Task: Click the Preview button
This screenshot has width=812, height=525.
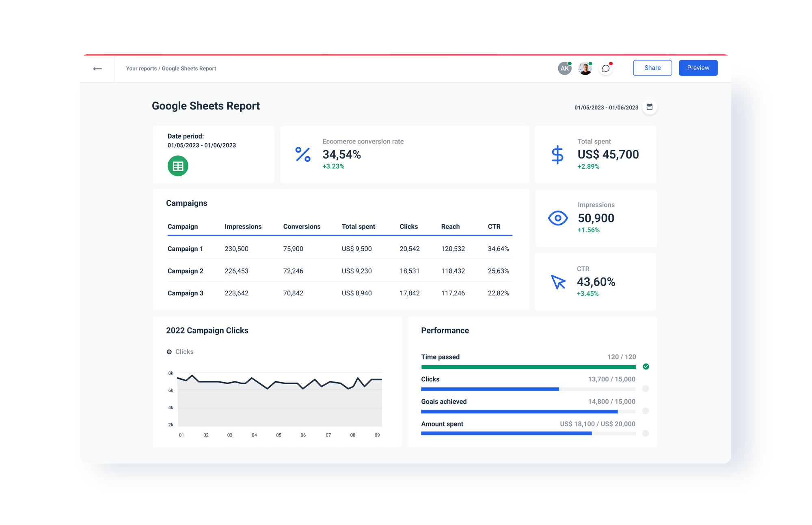Action: (x=698, y=67)
